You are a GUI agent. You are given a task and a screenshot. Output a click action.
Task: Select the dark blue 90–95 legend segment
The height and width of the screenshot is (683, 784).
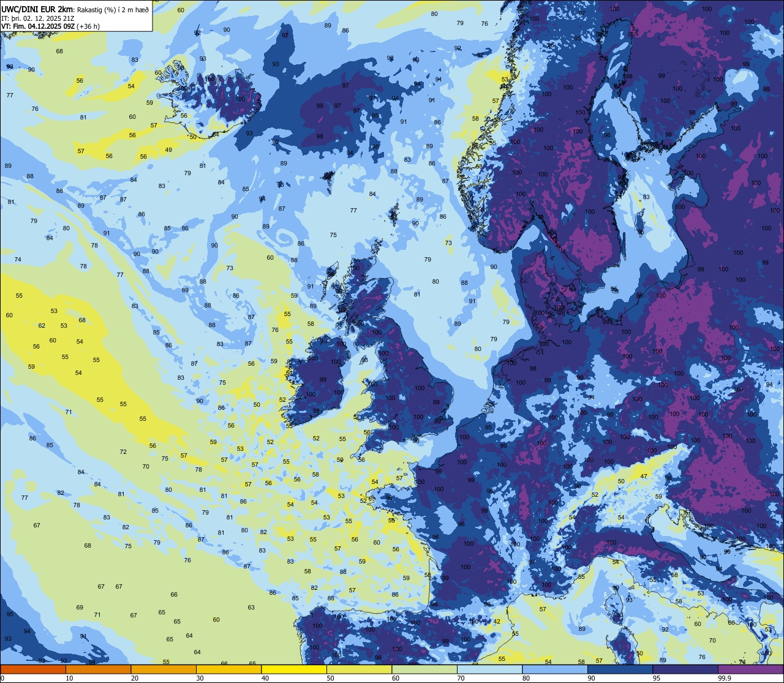pyautogui.click(x=620, y=669)
